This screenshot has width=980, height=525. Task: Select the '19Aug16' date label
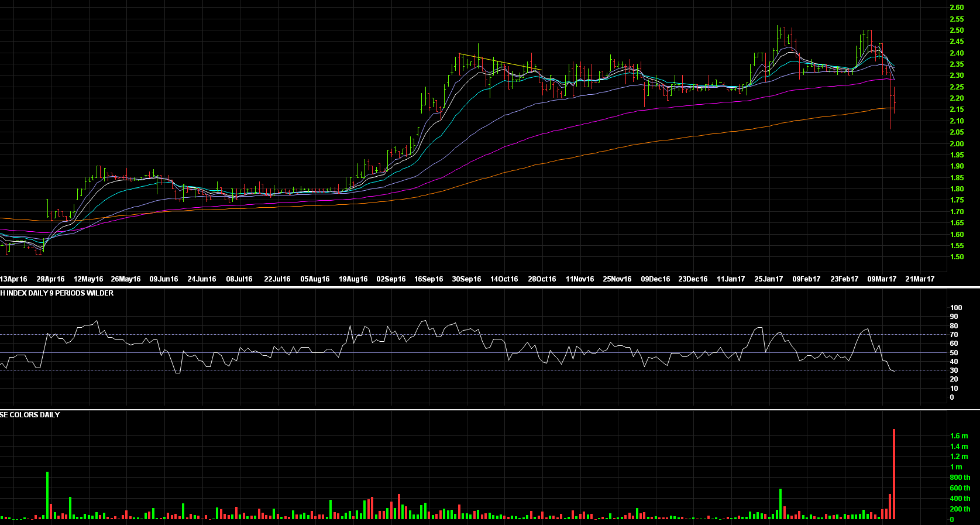[353, 279]
